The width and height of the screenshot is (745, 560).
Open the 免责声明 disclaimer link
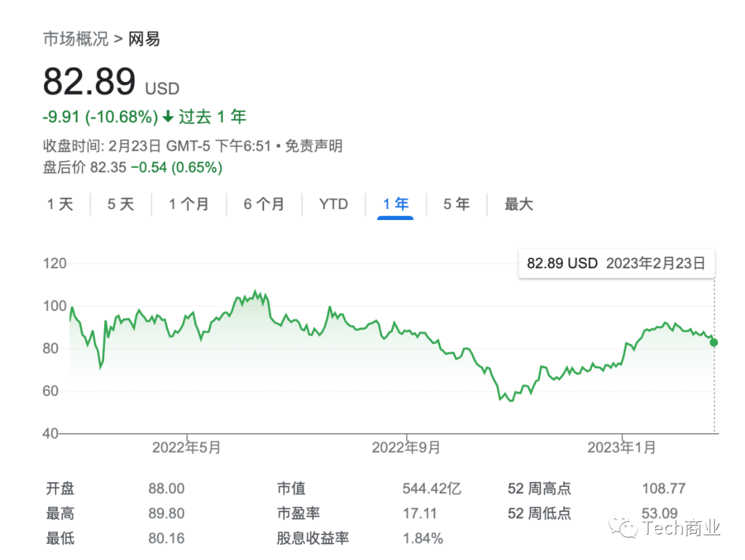click(x=314, y=146)
